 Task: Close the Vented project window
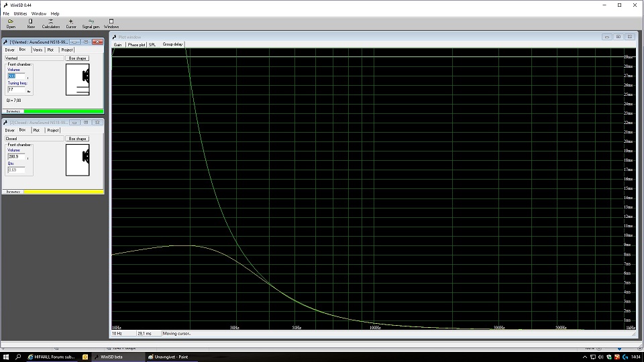[x=97, y=42]
